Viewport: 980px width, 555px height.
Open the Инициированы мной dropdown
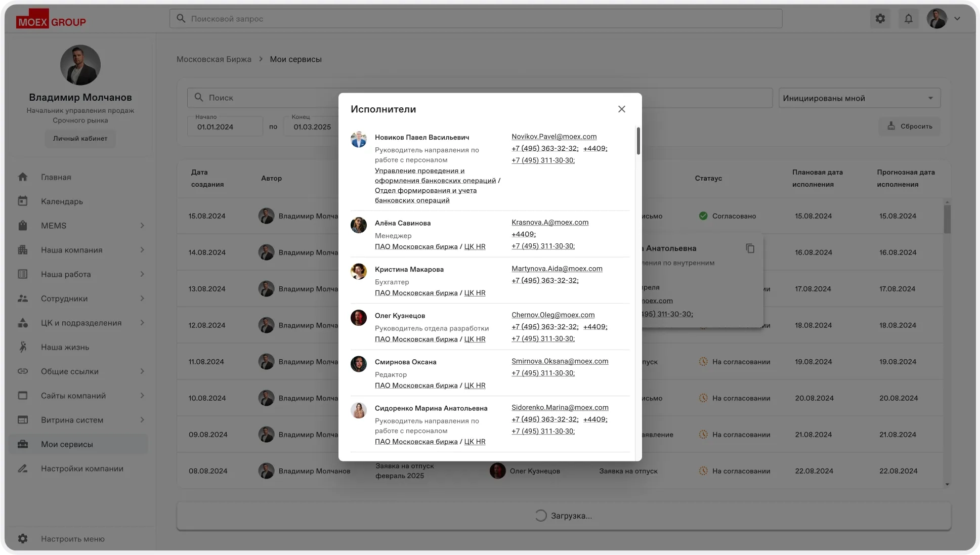point(859,98)
